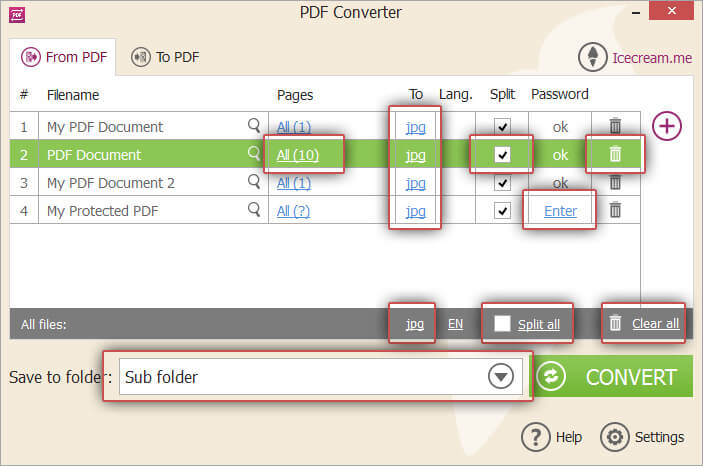Open Help question mark icon

coord(537,437)
